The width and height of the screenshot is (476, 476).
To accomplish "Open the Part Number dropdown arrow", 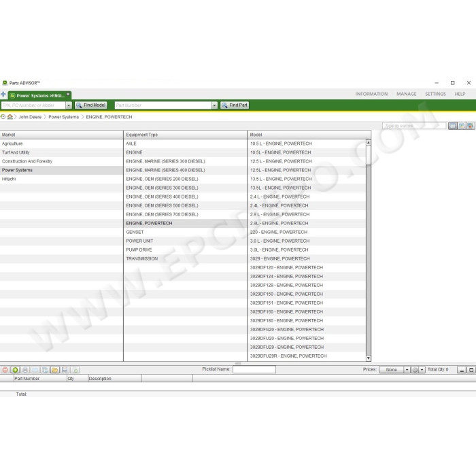I will [x=214, y=105].
